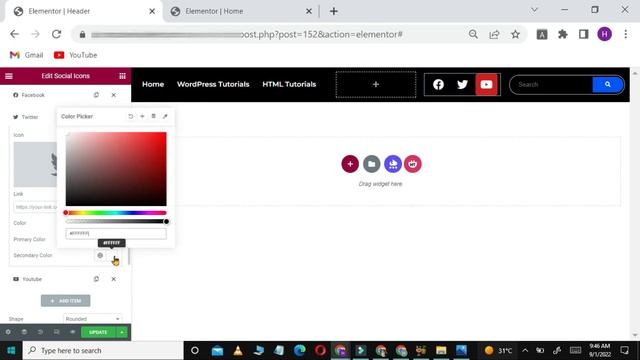The width and height of the screenshot is (640, 360).
Task: Go back in browser history
Action: 14,34
